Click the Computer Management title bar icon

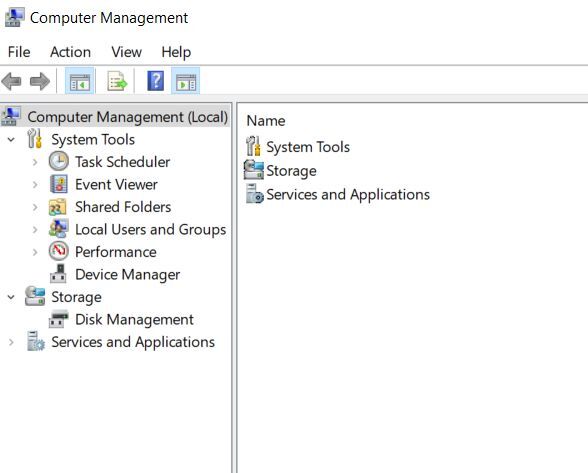click(14, 18)
